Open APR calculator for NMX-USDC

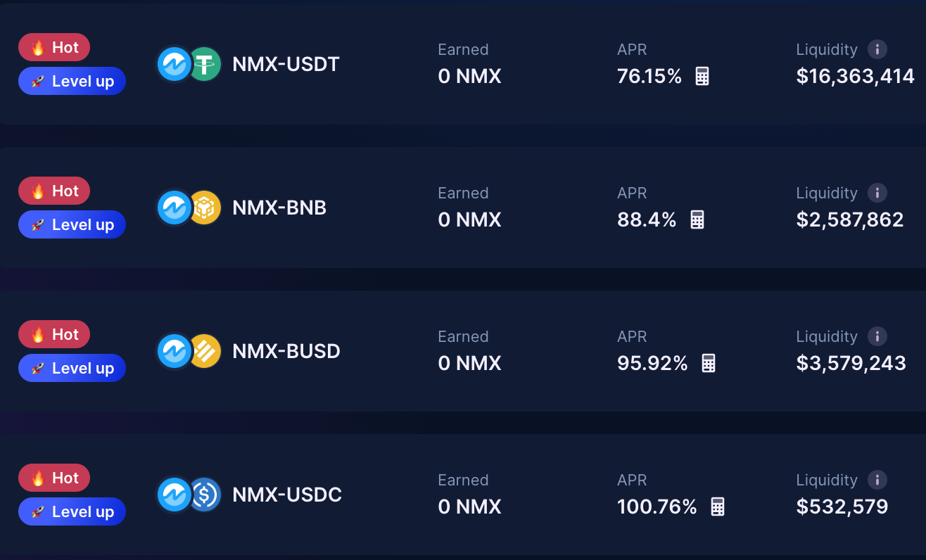[717, 507]
